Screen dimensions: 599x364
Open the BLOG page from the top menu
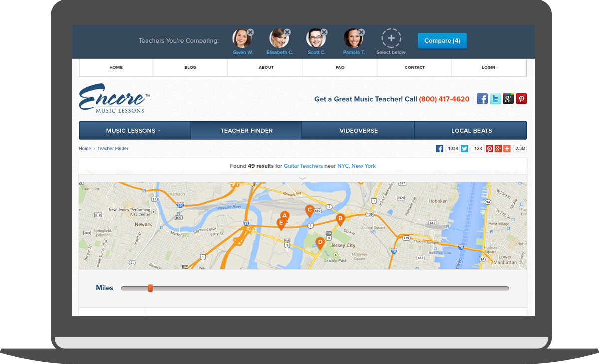190,67
